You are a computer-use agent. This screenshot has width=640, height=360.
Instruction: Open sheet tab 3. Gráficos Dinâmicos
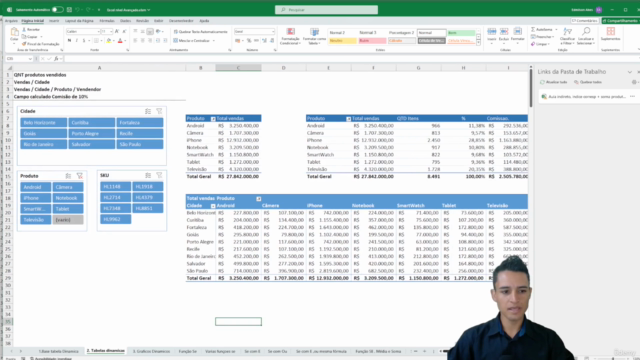151,351
